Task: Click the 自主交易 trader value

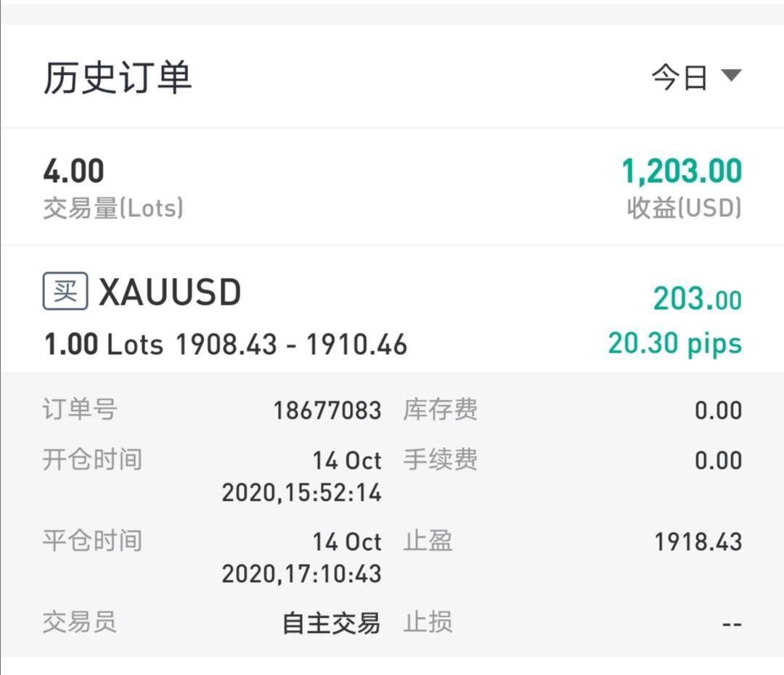Action: pyautogui.click(x=331, y=623)
